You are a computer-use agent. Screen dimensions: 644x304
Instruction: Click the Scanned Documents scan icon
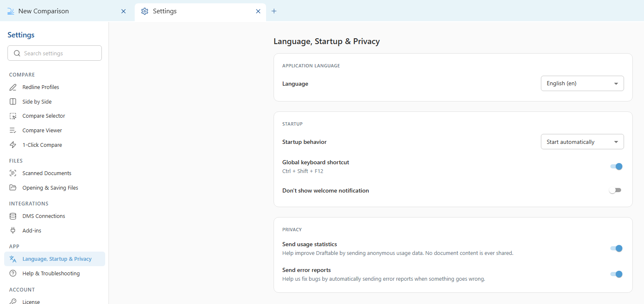(x=13, y=173)
